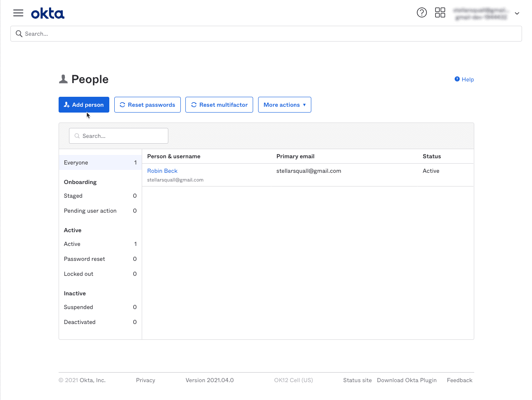
Task: Open the Feedback link
Action: 460,380
